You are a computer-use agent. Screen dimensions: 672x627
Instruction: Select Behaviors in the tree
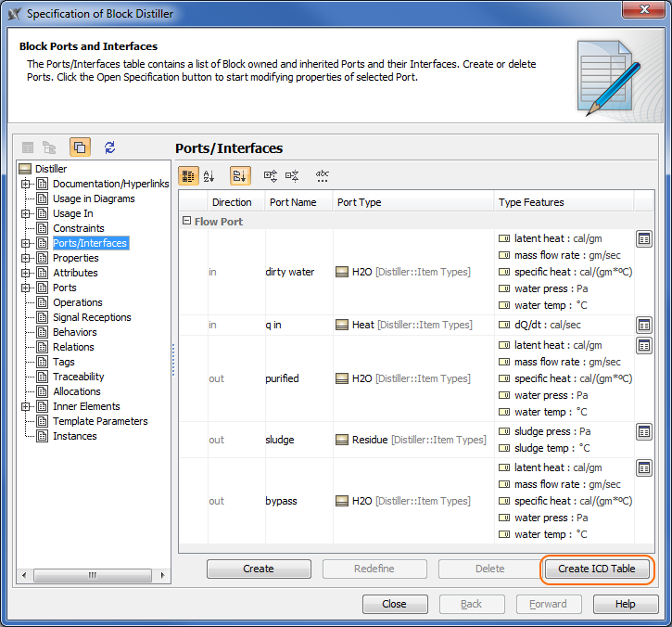point(74,332)
